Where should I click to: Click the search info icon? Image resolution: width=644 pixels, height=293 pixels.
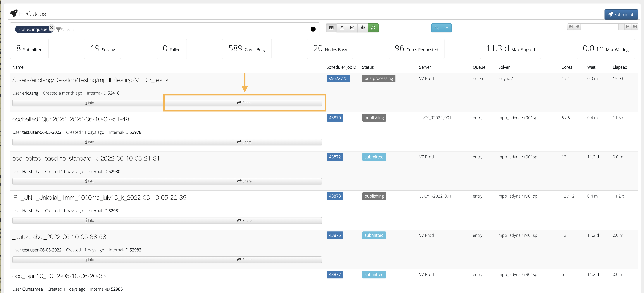pos(313,29)
